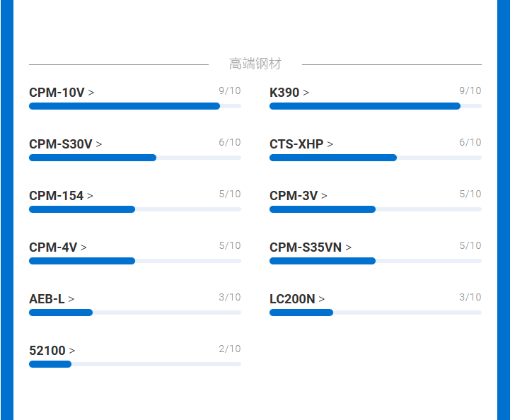510x420 pixels.
Task: Click the K390 rating progress bar
Action: point(375,106)
